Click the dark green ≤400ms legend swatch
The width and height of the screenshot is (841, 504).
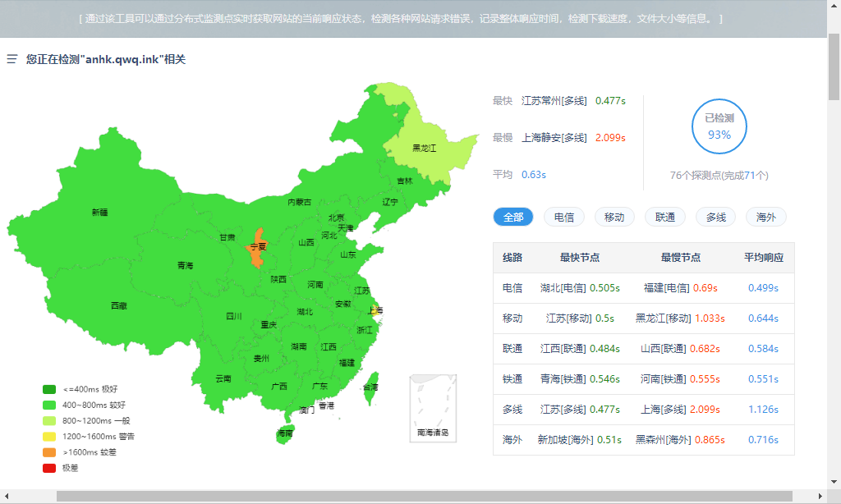point(49,389)
